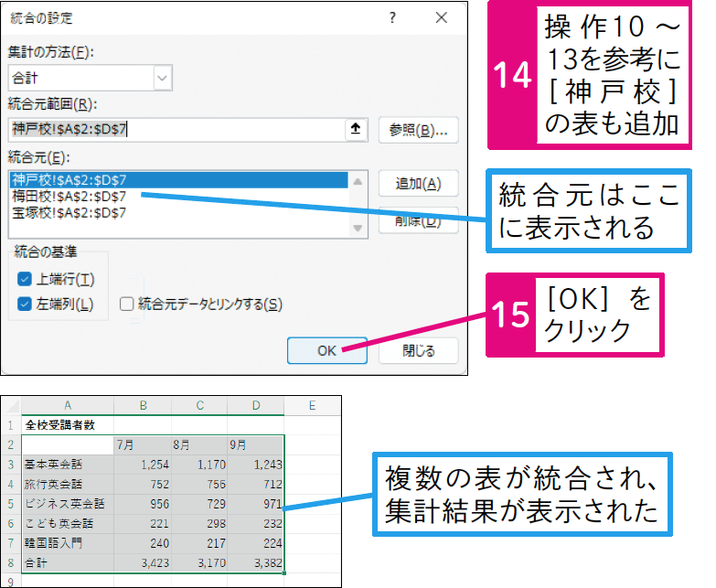Close the 統合の設定 dialog
716x588 pixels.
click(x=441, y=17)
